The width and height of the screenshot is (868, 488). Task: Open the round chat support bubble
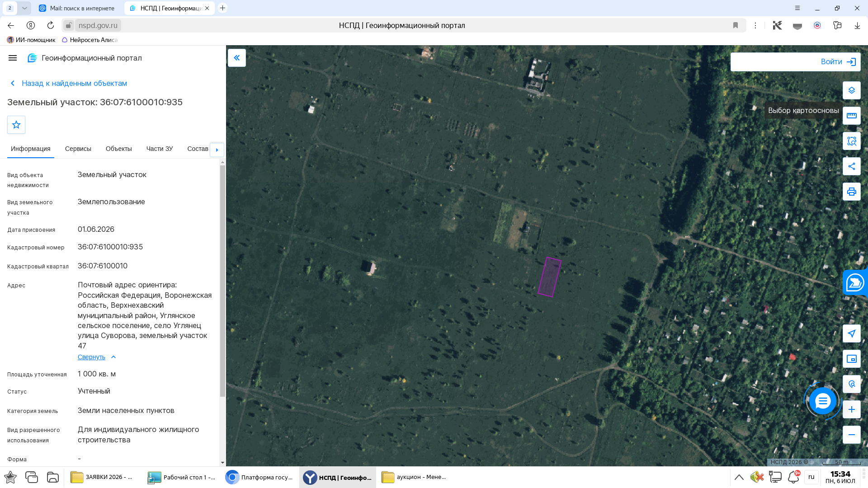[x=823, y=401]
